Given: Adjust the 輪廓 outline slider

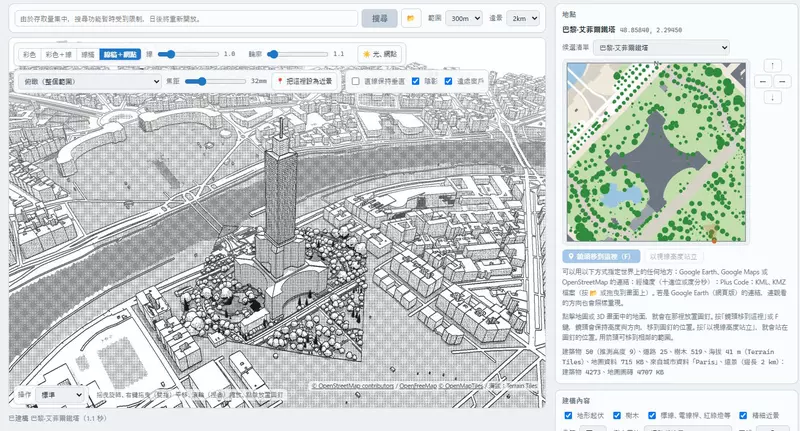Looking at the screenshot, I should (x=297, y=54).
